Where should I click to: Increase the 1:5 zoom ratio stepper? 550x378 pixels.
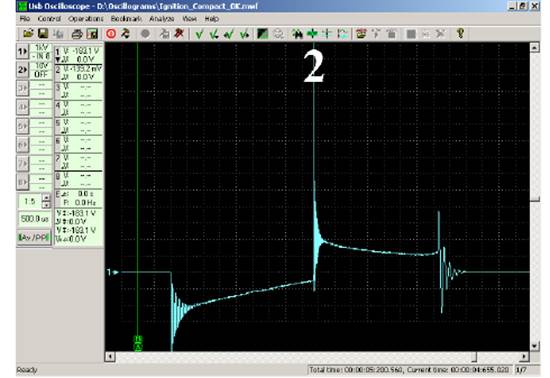point(46,198)
